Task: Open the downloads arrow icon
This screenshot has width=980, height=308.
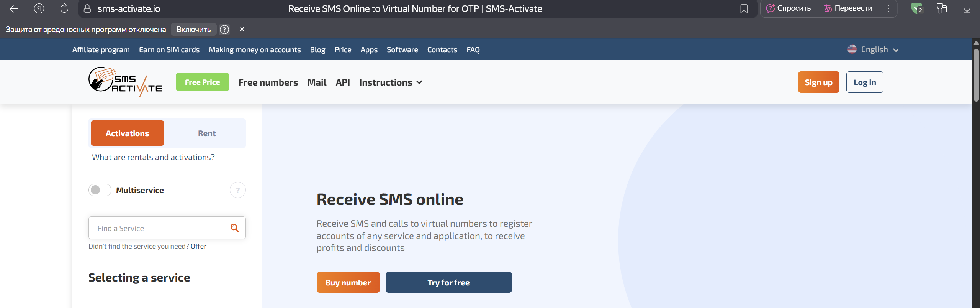Action: [x=967, y=8]
